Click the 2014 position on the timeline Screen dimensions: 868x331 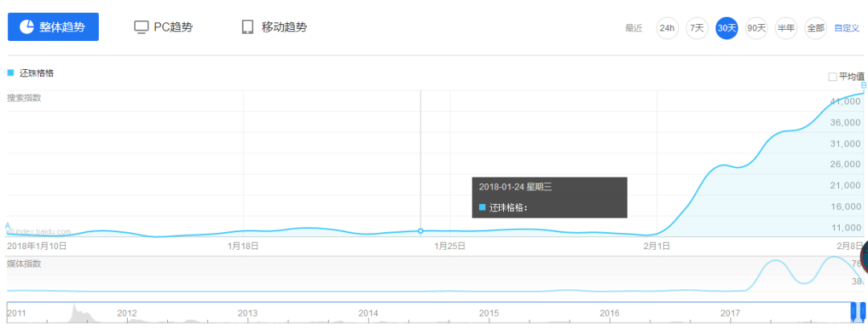(368, 313)
